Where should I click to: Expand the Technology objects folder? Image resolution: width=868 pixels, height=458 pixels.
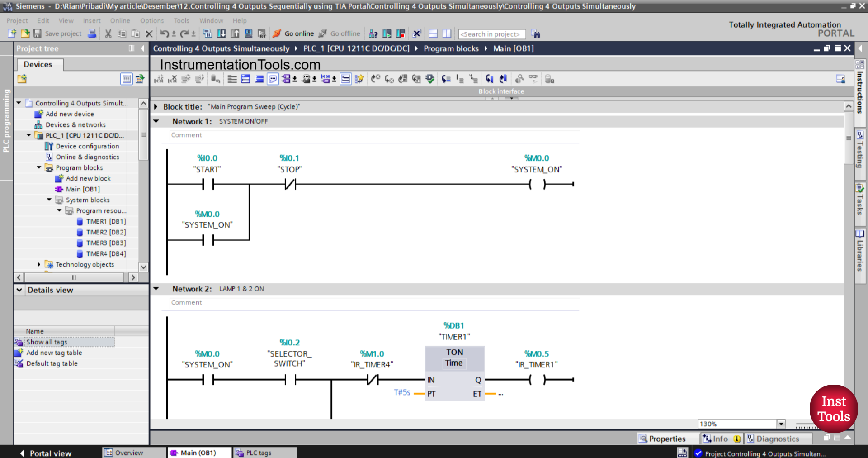tap(39, 264)
